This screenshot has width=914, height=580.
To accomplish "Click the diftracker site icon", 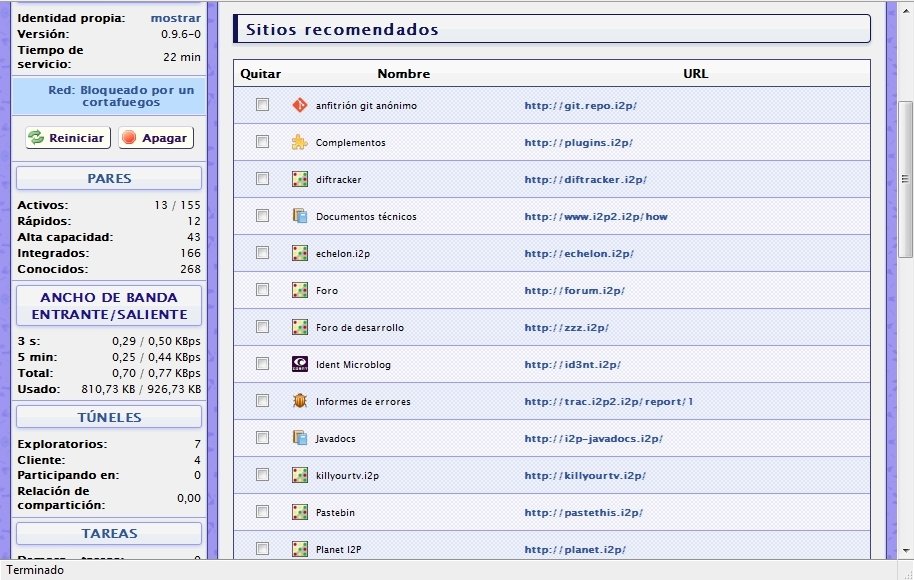I will point(300,180).
